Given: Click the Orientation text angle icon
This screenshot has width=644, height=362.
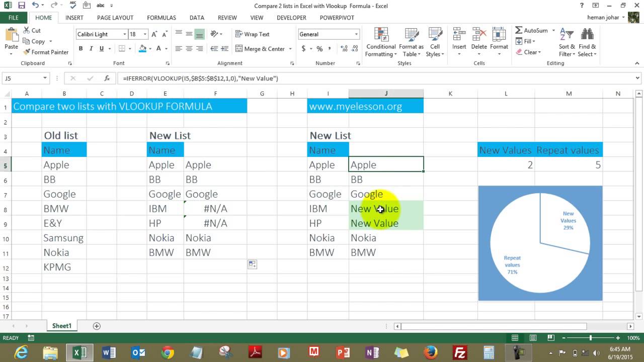Looking at the screenshot, I should pos(215,34).
